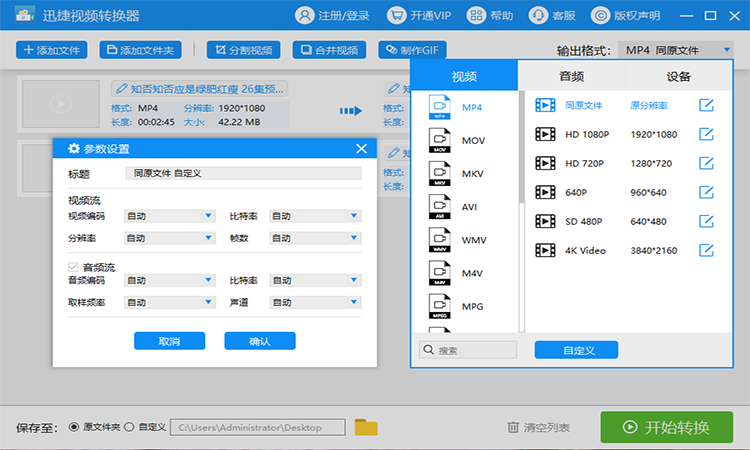
Task: Click the 确认 button in settings dialog
Action: tap(260, 341)
